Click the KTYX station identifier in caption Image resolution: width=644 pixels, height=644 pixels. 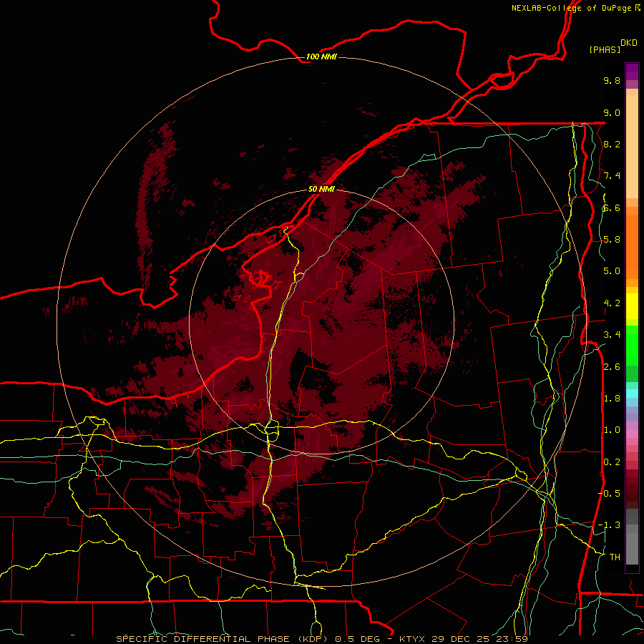[413, 639]
